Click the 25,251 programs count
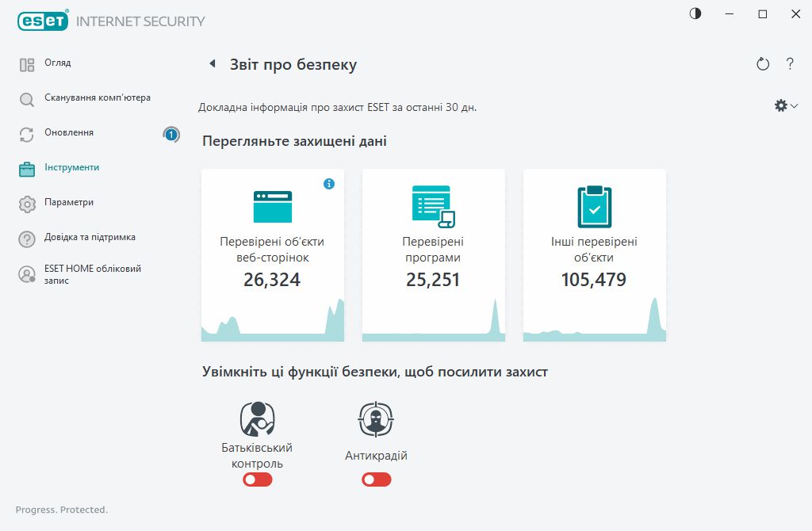This screenshot has height=531, width=812. tap(433, 280)
